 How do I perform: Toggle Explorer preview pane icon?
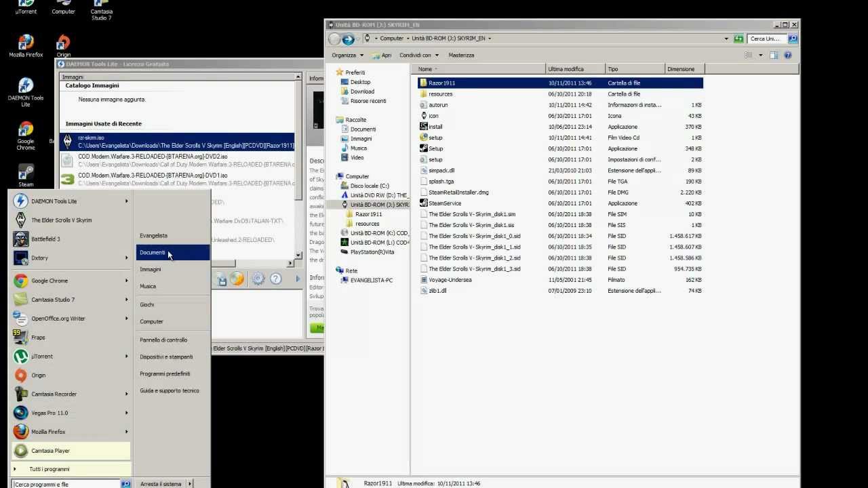773,55
